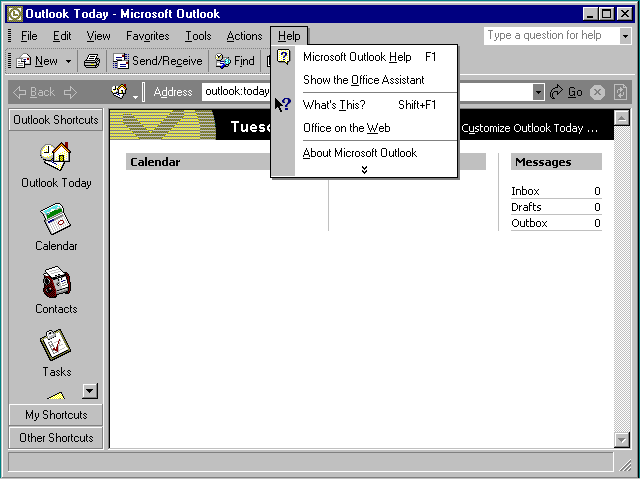Select Microsoft Outlook Help menu item
Image resolution: width=640 pixels, height=480 pixels.
[x=364, y=57]
